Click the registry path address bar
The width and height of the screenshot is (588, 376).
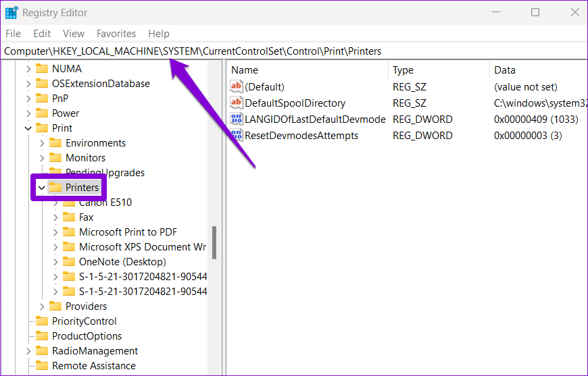pyautogui.click(x=294, y=51)
